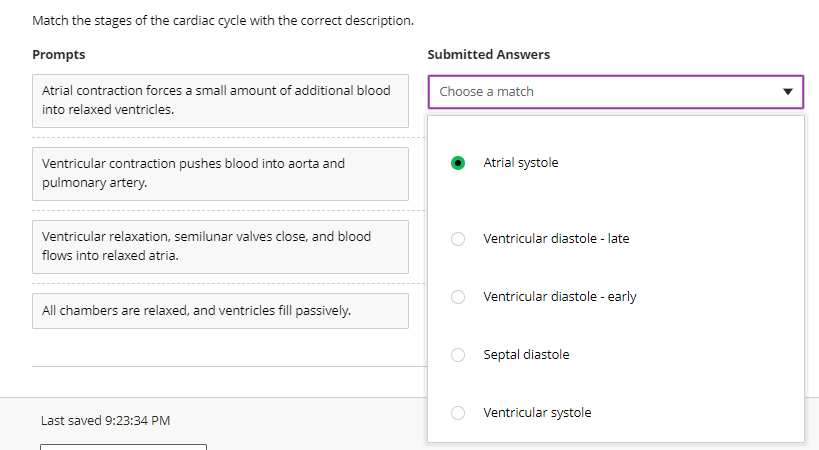Choose the 'Ventricular diastole - late' radio button
819x450 pixels.
[x=458, y=239]
